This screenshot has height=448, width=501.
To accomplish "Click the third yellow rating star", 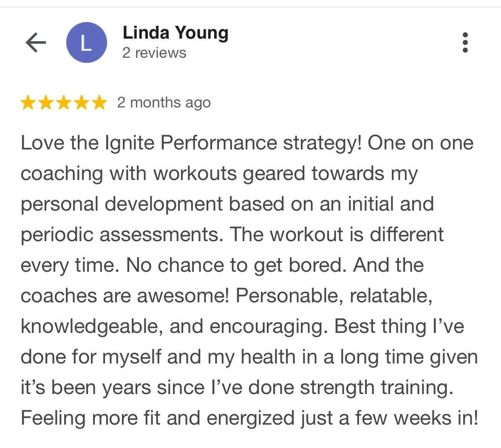I will (x=64, y=103).
